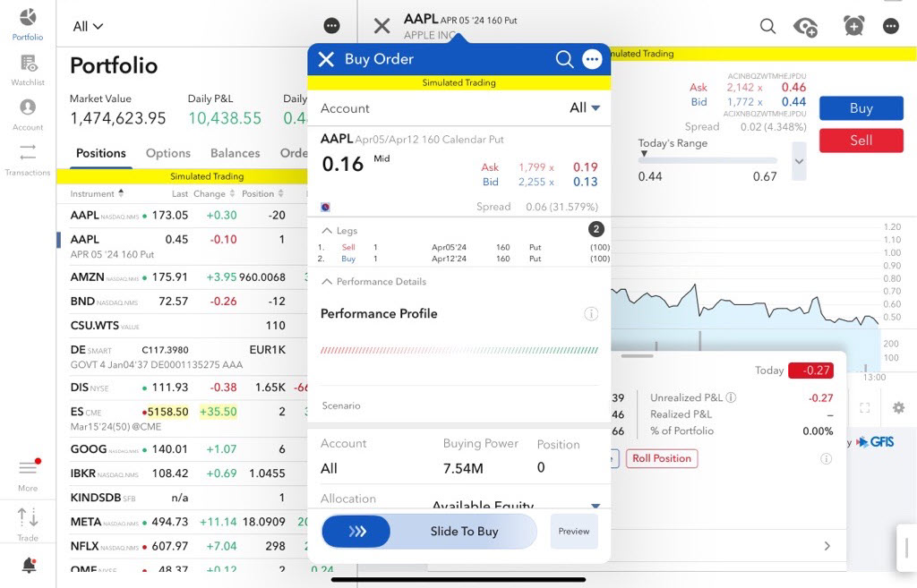Sort by Change column
The image size is (917, 588).
[x=214, y=193]
